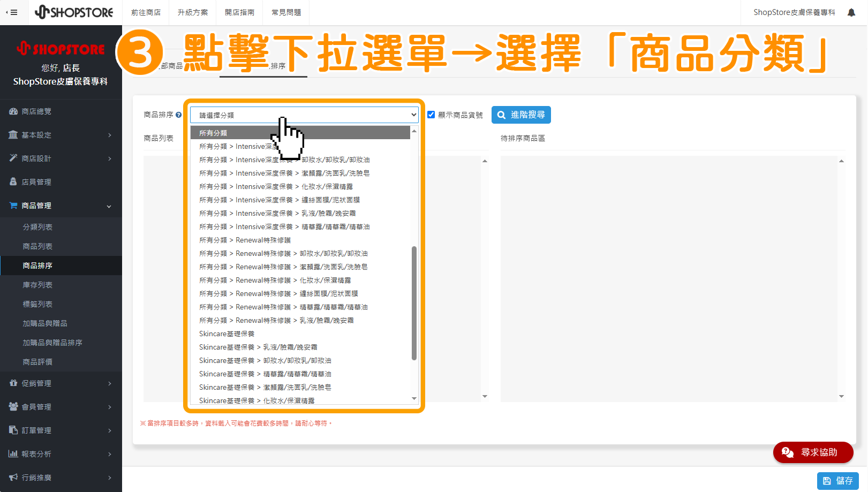
Task: Click the 促銷管理 gift icon
Action: pos(13,383)
